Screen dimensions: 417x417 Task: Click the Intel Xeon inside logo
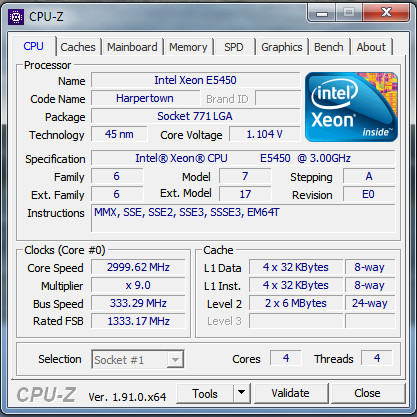(x=351, y=107)
